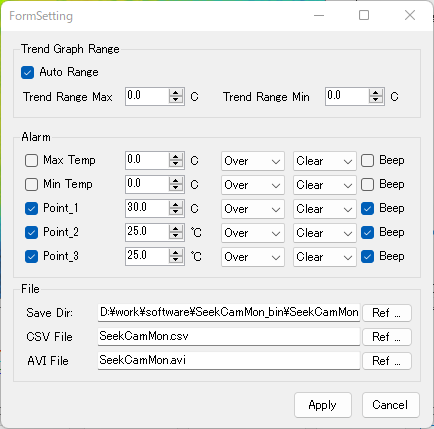Increase Trend Range Max with up arrow

click(176, 93)
